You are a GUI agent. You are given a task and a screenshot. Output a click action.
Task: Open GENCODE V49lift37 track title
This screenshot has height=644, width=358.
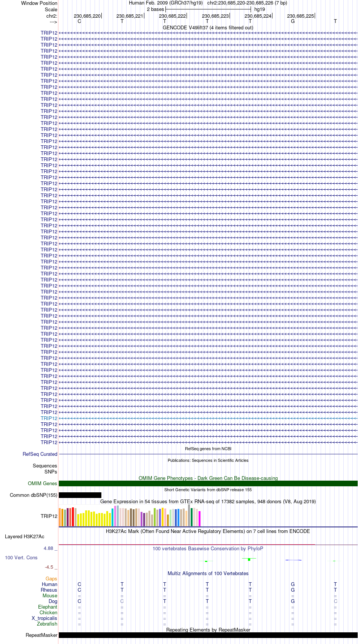208,27
